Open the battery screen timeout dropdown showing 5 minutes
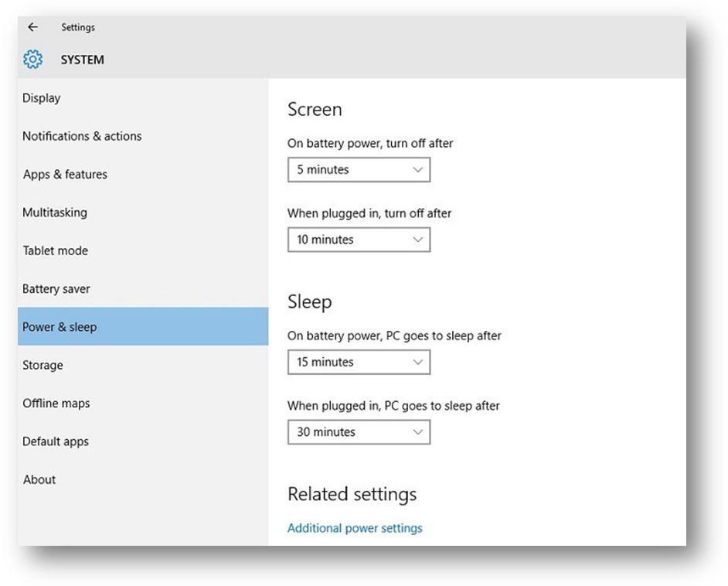 [x=358, y=169]
